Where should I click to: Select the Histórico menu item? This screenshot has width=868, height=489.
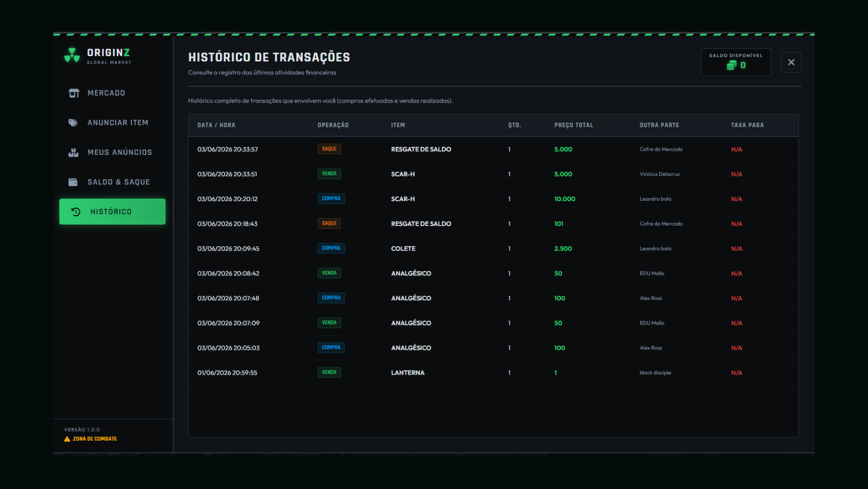[x=112, y=212]
